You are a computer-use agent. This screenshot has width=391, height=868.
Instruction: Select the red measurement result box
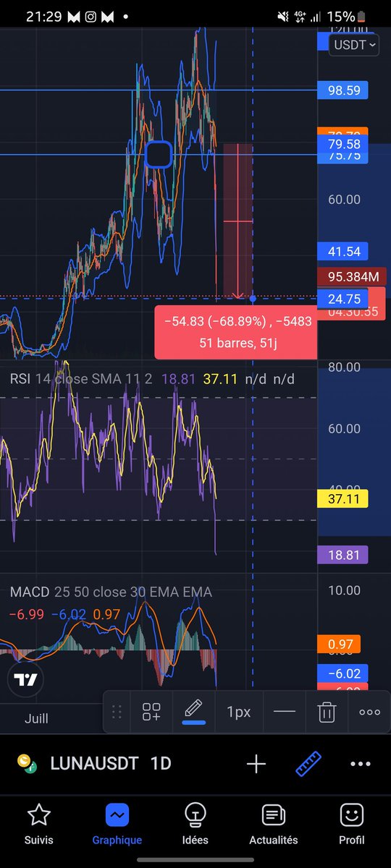point(235,332)
